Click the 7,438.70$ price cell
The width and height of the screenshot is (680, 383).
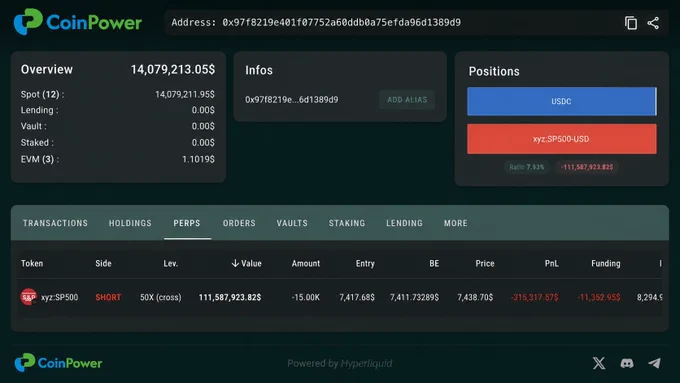(x=475, y=297)
